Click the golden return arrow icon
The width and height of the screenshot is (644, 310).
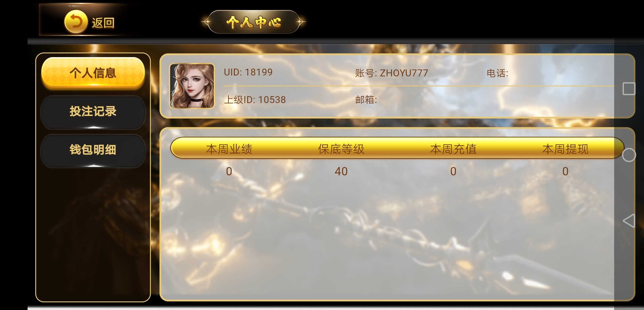76,22
